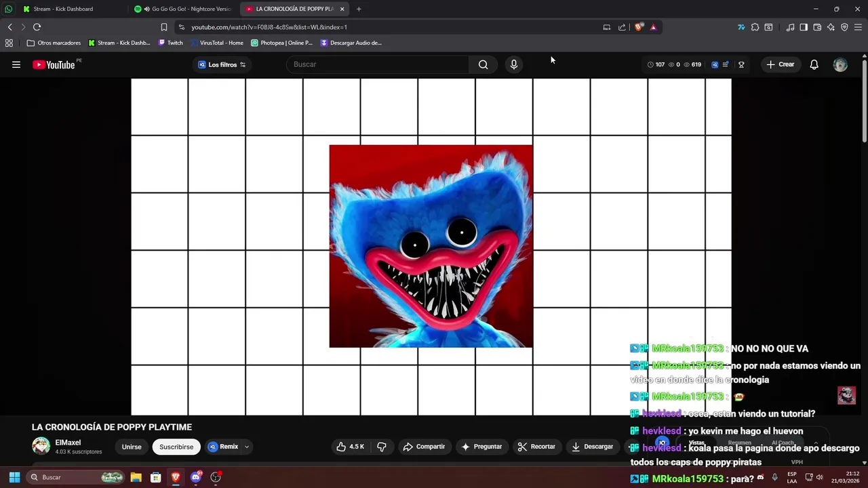Open Discord from taskbar
868x488 pixels.
coord(196,477)
